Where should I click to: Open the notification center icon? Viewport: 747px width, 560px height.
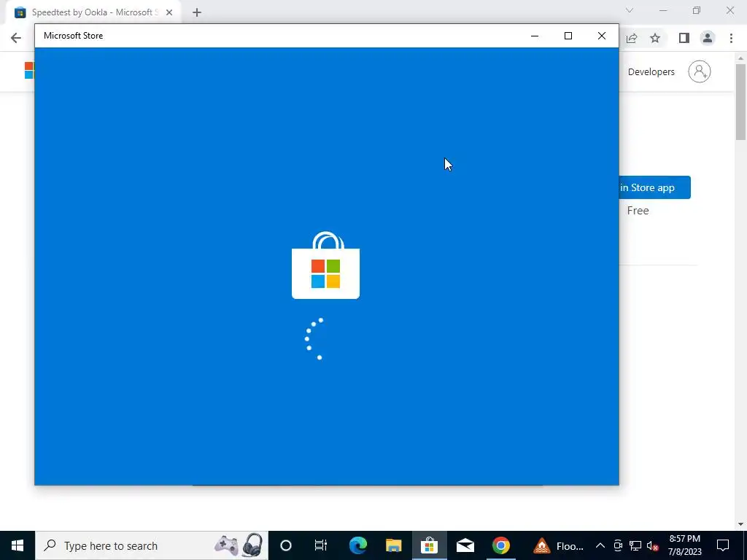point(723,545)
